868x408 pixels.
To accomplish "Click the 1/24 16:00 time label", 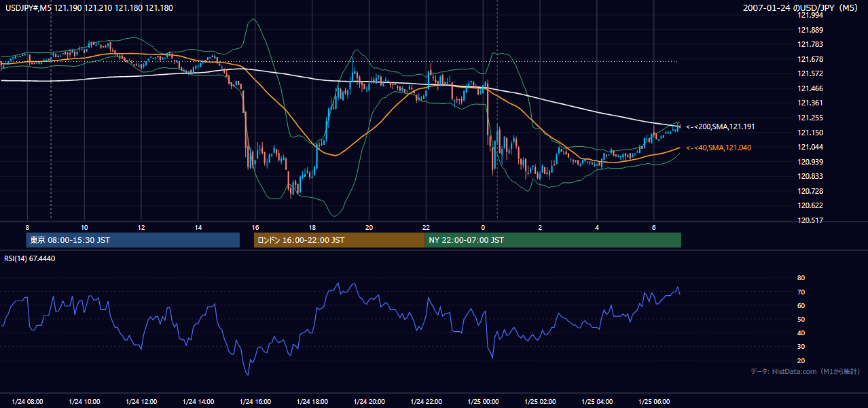I will (x=255, y=401).
